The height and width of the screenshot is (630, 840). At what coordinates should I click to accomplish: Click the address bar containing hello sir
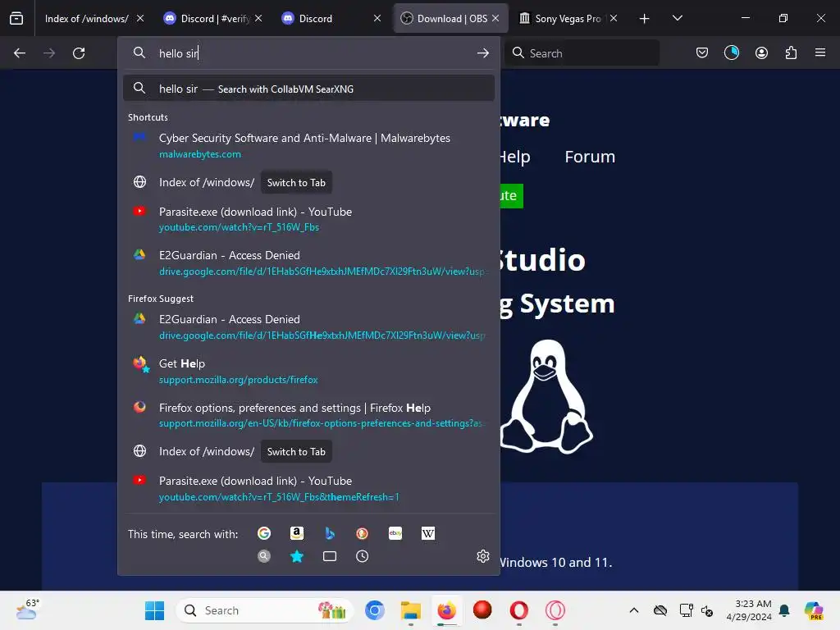pos(308,53)
